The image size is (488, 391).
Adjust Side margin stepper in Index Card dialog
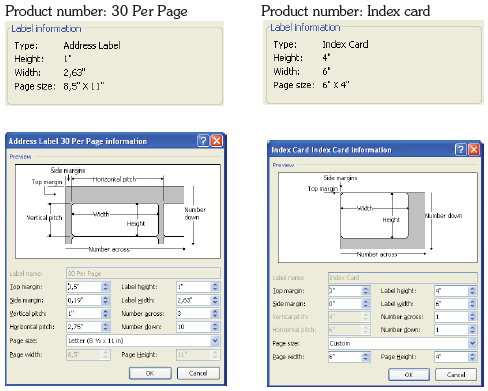point(366,304)
